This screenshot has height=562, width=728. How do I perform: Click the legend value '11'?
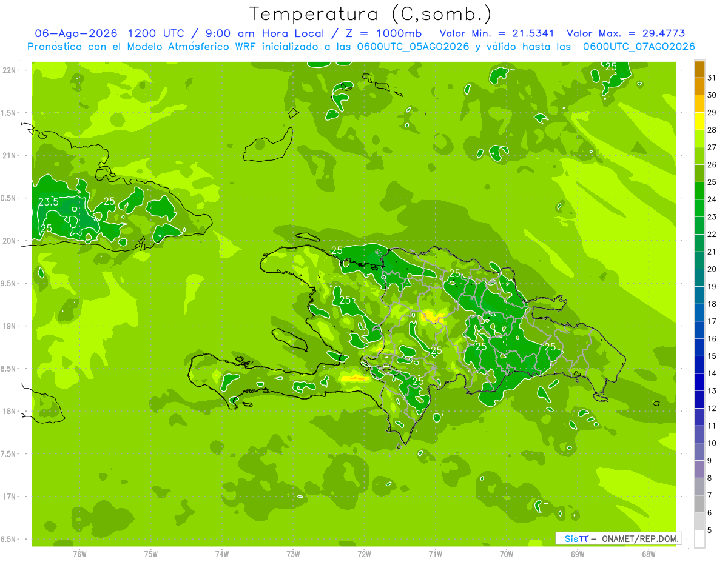[712, 426]
